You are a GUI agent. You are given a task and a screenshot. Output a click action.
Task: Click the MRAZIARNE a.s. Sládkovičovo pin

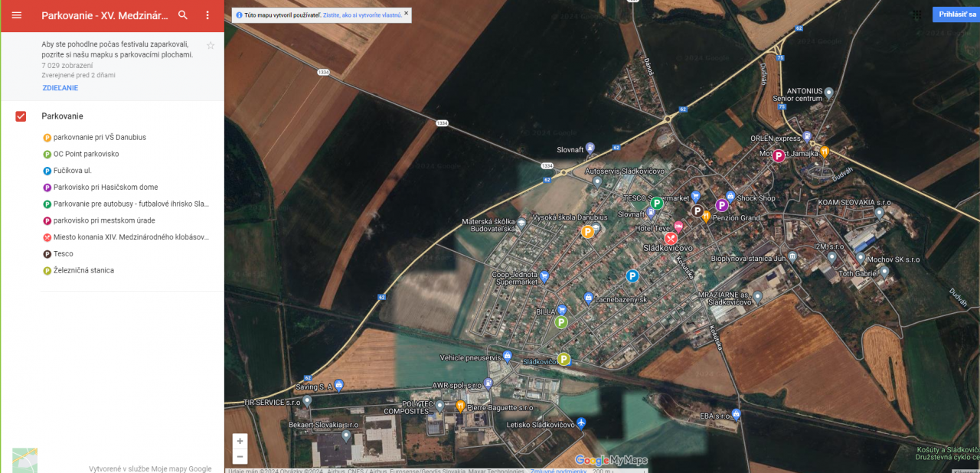pyautogui.click(x=758, y=296)
